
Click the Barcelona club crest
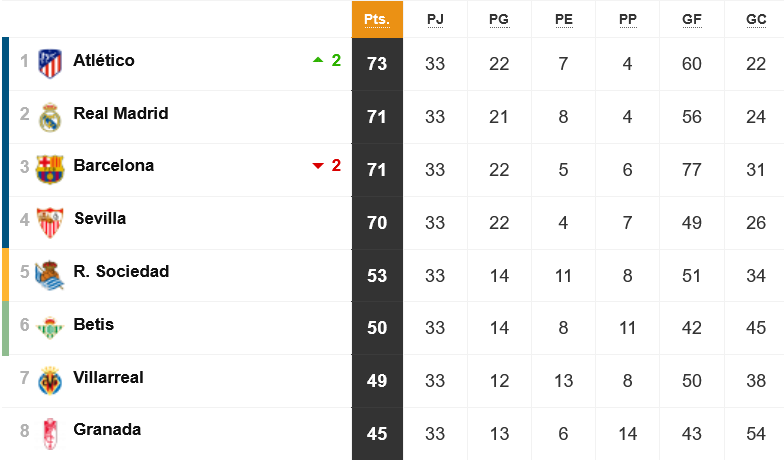point(50,170)
